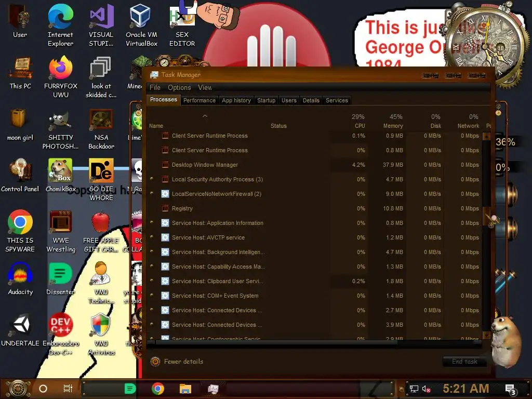
Task: Expand Service Host: Application Information
Action: [x=152, y=222]
